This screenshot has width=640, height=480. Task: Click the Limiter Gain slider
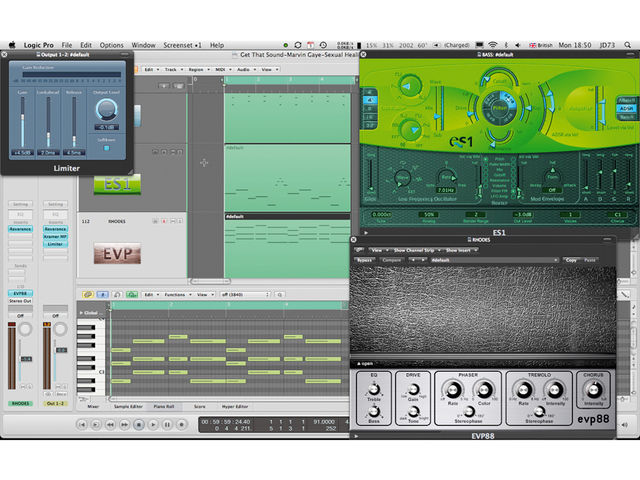click(x=22, y=122)
